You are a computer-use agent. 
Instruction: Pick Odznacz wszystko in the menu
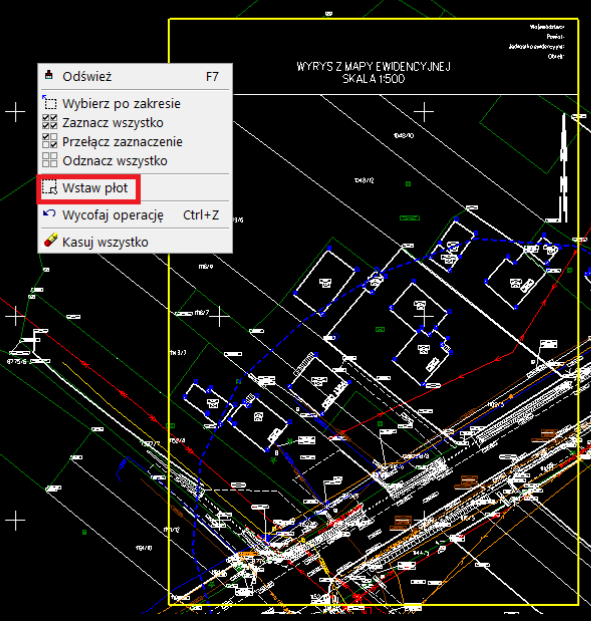point(135,160)
